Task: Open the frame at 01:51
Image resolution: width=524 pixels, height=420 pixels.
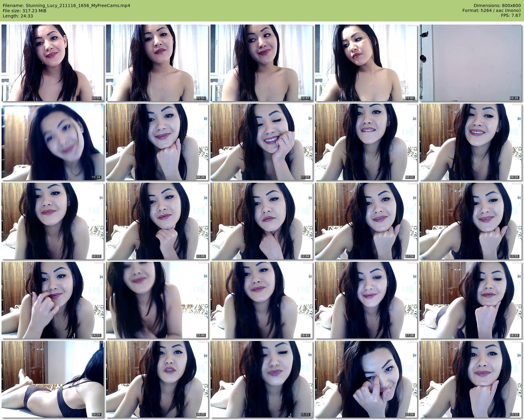Action: click(157, 63)
